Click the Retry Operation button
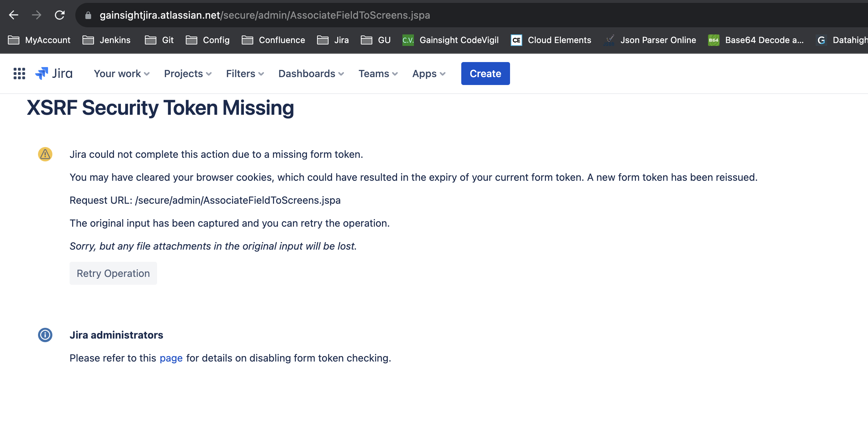The height and width of the screenshot is (439, 868). [113, 273]
